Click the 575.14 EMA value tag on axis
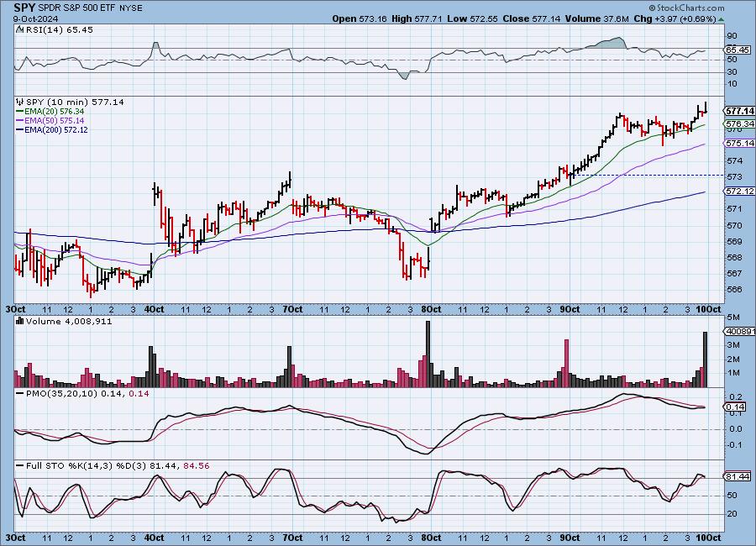The height and width of the screenshot is (546, 756). click(739, 144)
